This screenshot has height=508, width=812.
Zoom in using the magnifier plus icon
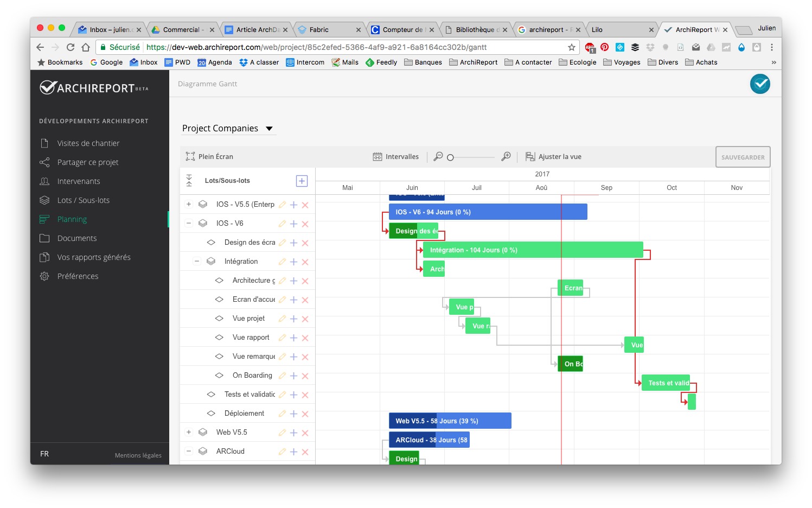[x=506, y=156]
